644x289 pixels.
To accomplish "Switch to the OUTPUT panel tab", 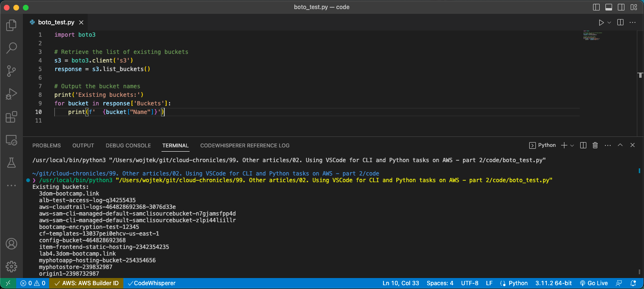I will click(x=83, y=145).
